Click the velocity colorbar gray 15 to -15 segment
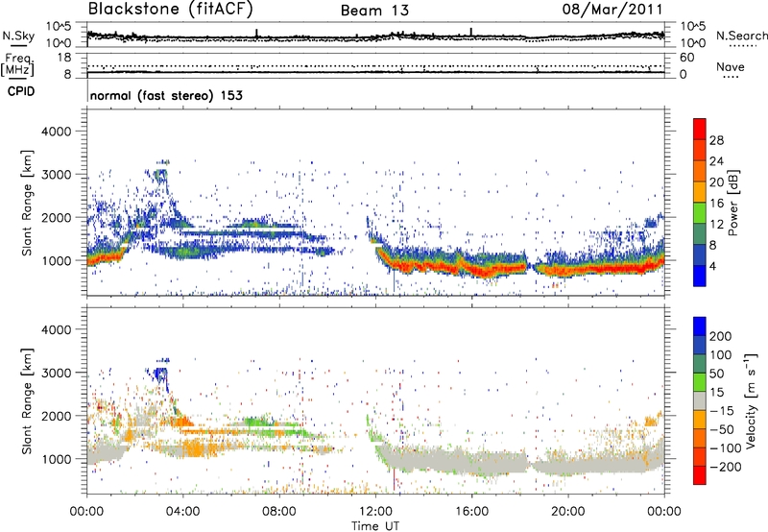This screenshot has height=532, width=768. pos(700,401)
